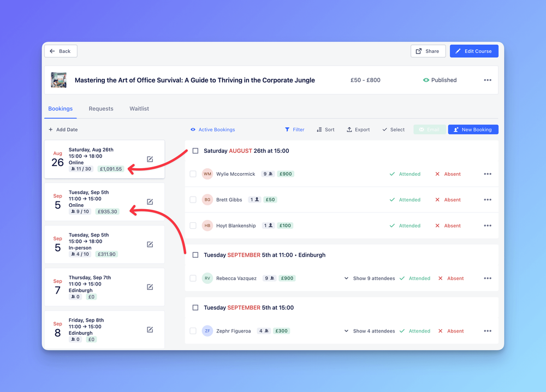546x392 pixels.
Task: Open the Sort options dropdown
Action: coord(325,130)
